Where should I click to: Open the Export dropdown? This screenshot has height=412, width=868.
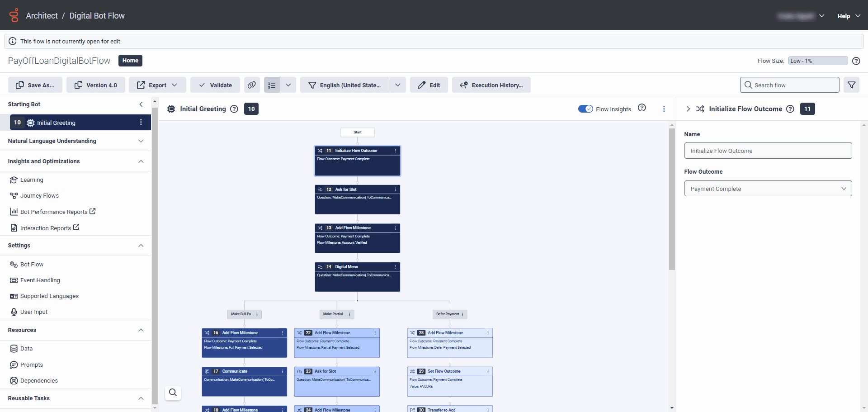(x=157, y=85)
